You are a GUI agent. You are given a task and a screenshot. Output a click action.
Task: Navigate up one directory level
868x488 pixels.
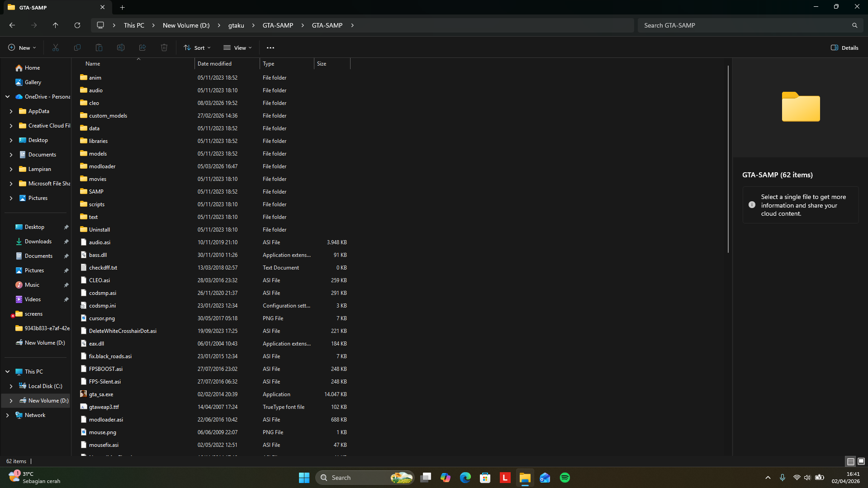click(x=56, y=25)
